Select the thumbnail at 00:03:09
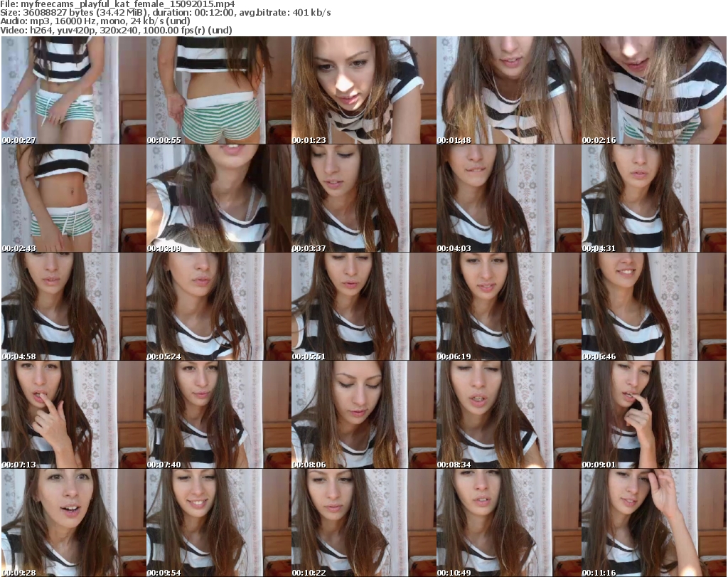The width and height of the screenshot is (728, 577). [219, 198]
